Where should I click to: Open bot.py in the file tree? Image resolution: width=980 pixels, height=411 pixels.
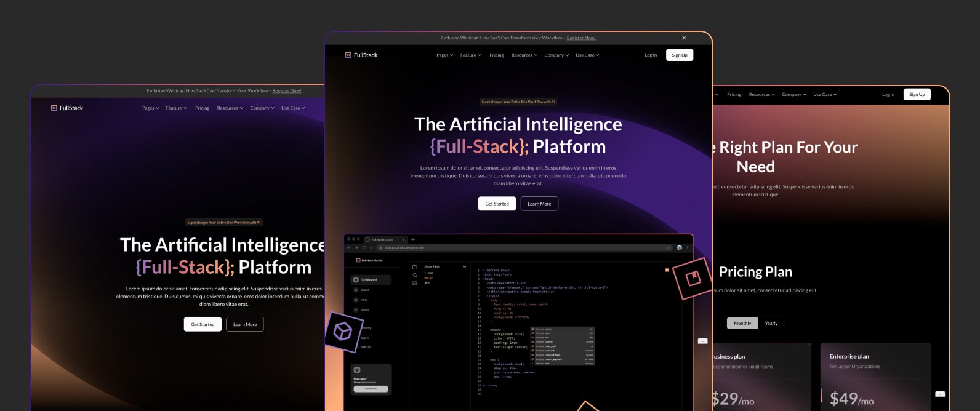point(428,277)
